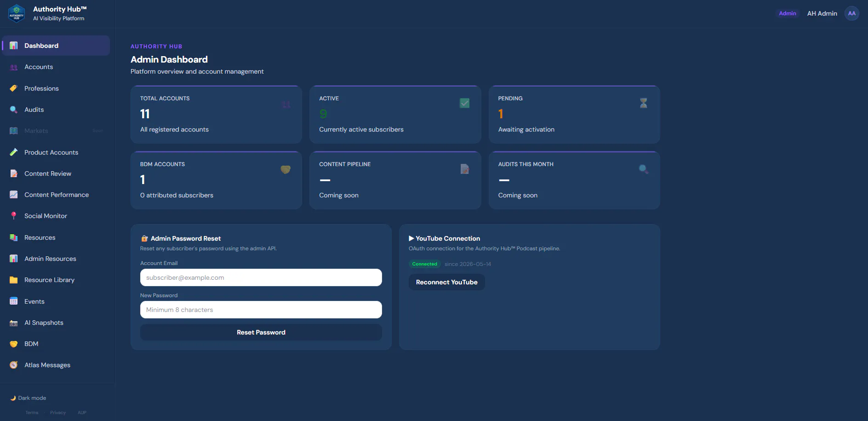Click the checkmark icon on Active card

(465, 103)
